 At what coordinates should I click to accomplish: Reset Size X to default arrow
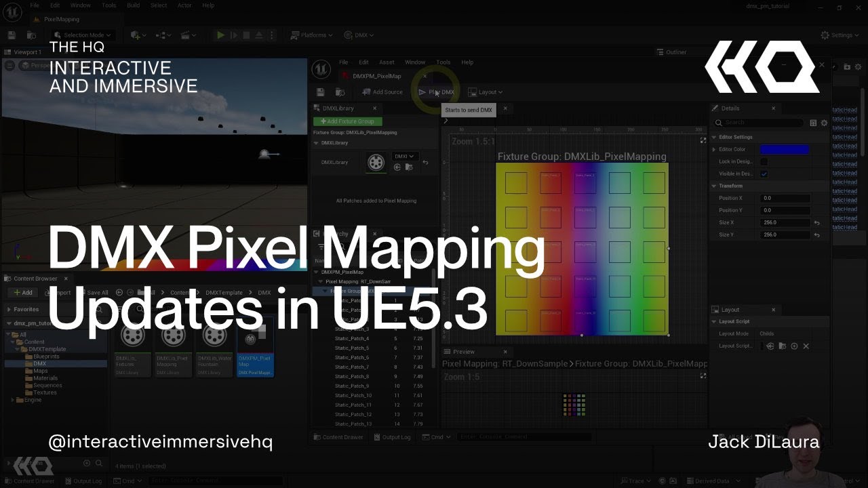point(817,222)
